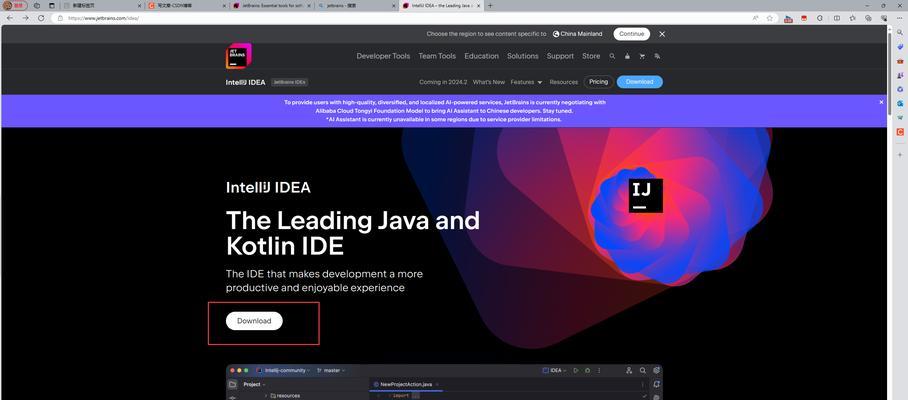Click Run icon in IDE preview
This screenshot has height=400, width=908.
(x=576, y=370)
